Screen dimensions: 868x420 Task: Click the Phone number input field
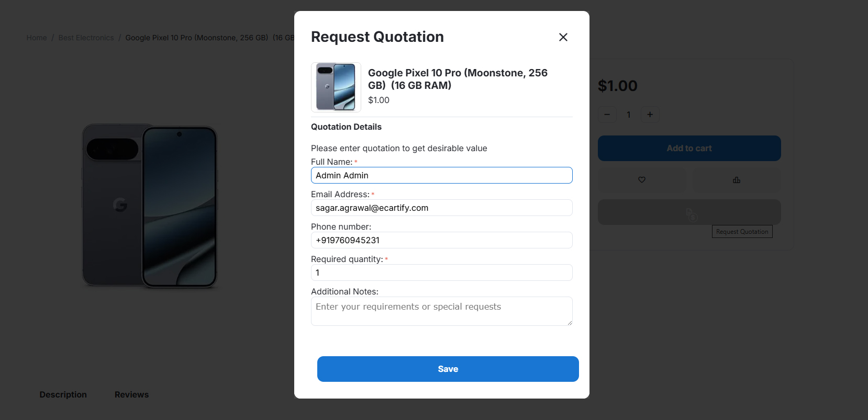coord(441,241)
